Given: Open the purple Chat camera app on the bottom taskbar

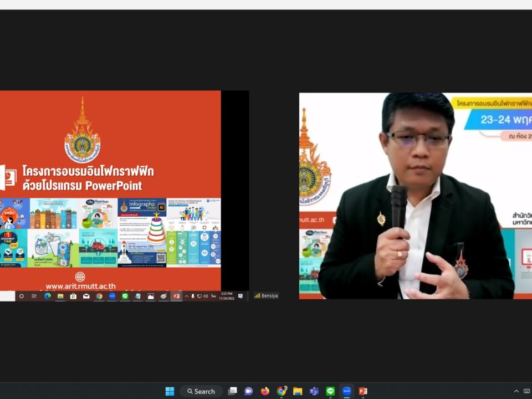Looking at the screenshot, I should pos(249,391).
